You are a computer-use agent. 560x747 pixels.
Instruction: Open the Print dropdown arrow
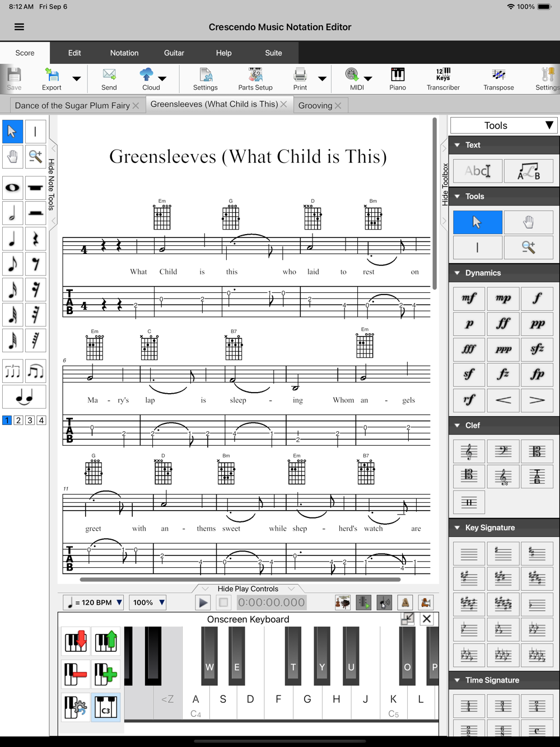[x=322, y=79]
